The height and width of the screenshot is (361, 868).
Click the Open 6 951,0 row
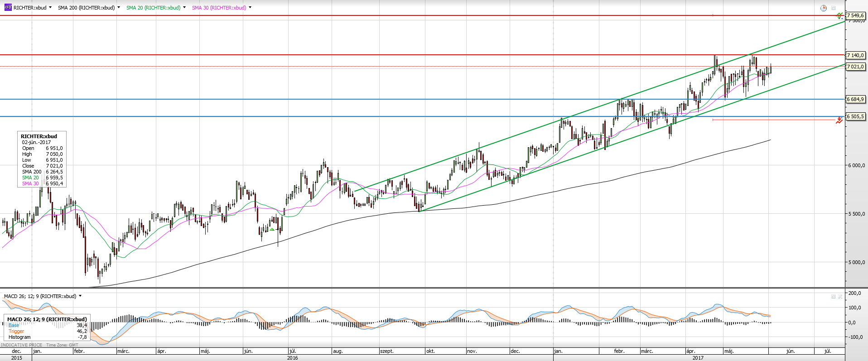tap(43, 148)
